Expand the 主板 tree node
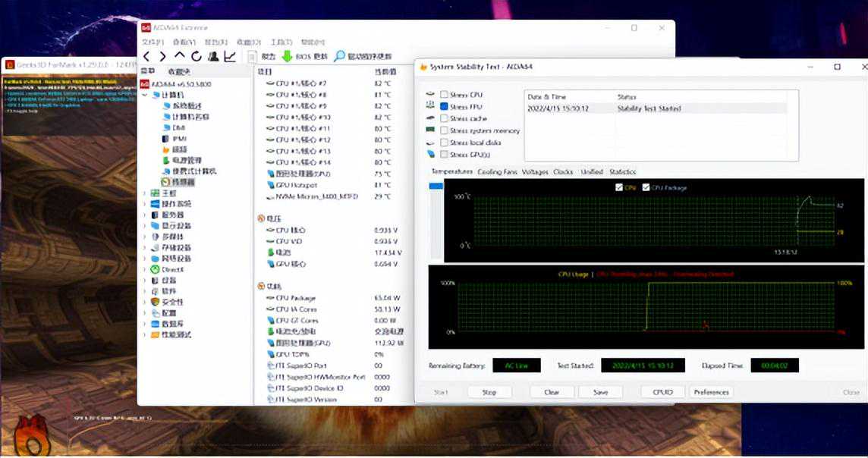The height and width of the screenshot is (458, 868). [145, 193]
